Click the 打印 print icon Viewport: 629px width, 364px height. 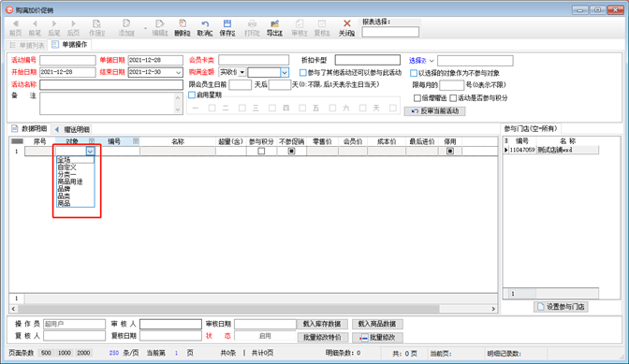tap(252, 23)
